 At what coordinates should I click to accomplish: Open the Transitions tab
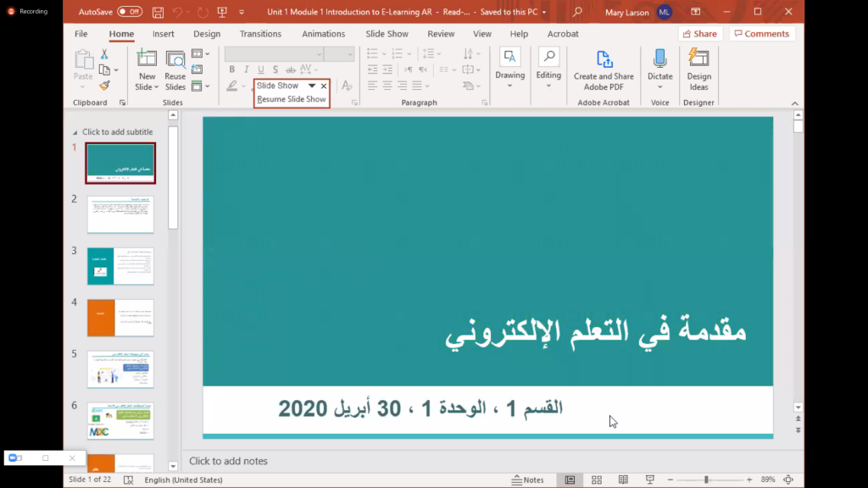click(x=260, y=34)
